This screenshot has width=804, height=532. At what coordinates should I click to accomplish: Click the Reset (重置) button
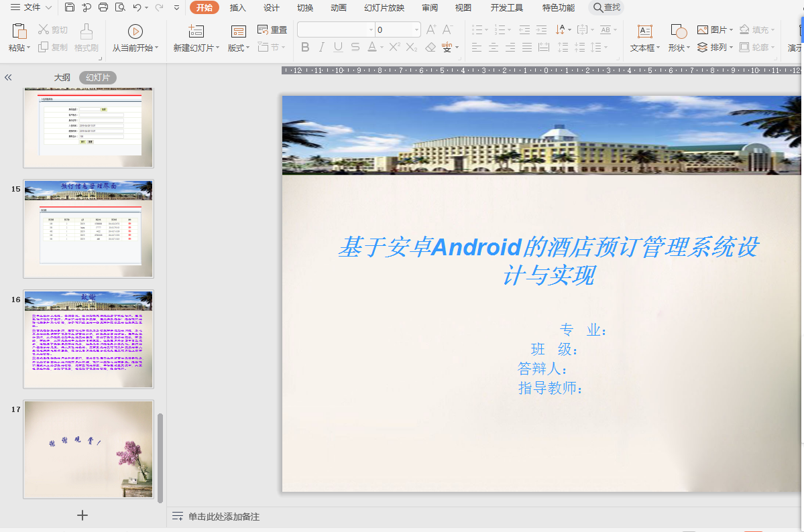272,29
